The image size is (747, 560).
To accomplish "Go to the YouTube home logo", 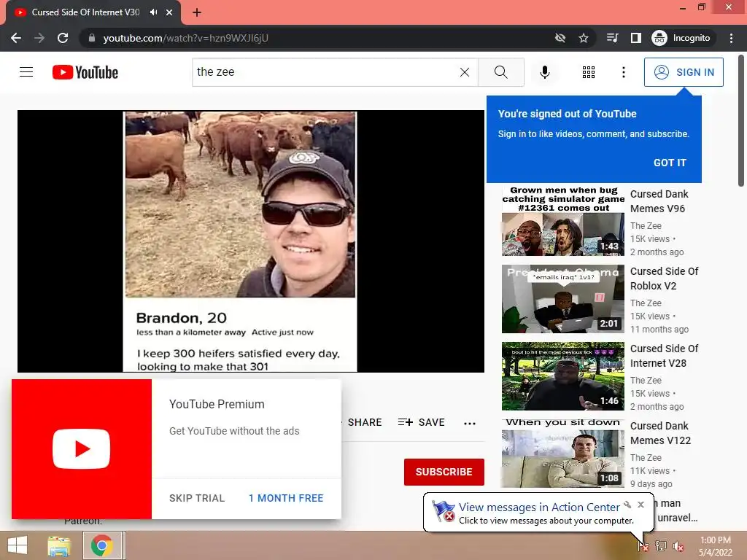I will point(85,72).
